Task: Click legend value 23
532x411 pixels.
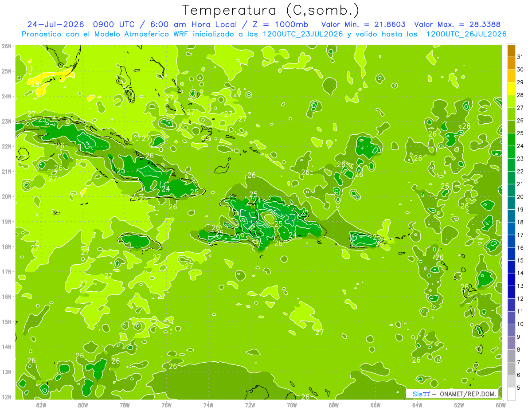Action: [x=520, y=159]
